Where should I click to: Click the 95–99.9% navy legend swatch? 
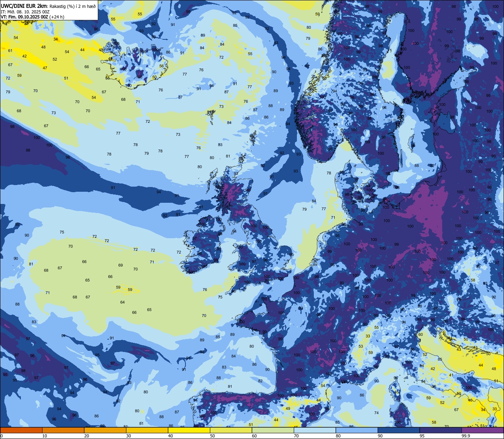pyautogui.click(x=441, y=430)
